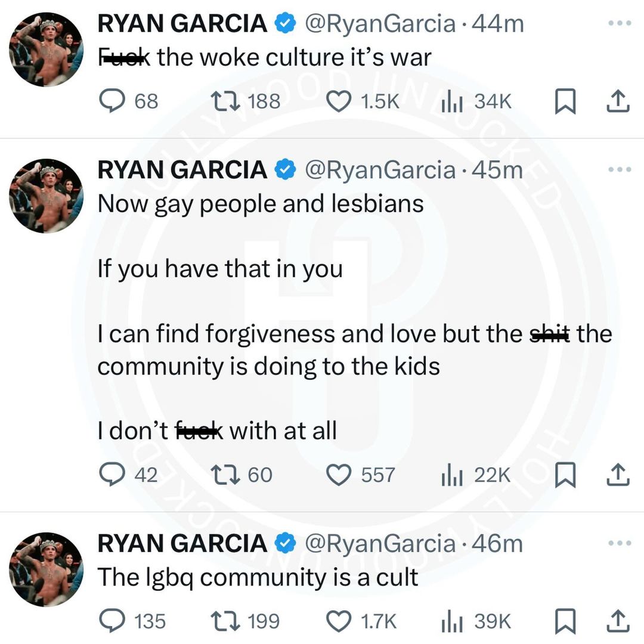This screenshot has height=644, width=644.
Task: Open more options on the 46m tweet
Action: pos(619,543)
